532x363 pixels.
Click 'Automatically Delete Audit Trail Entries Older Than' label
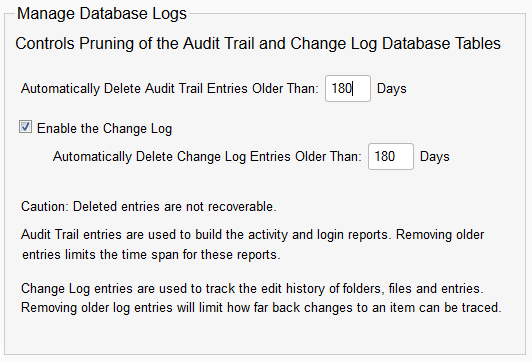coord(170,89)
